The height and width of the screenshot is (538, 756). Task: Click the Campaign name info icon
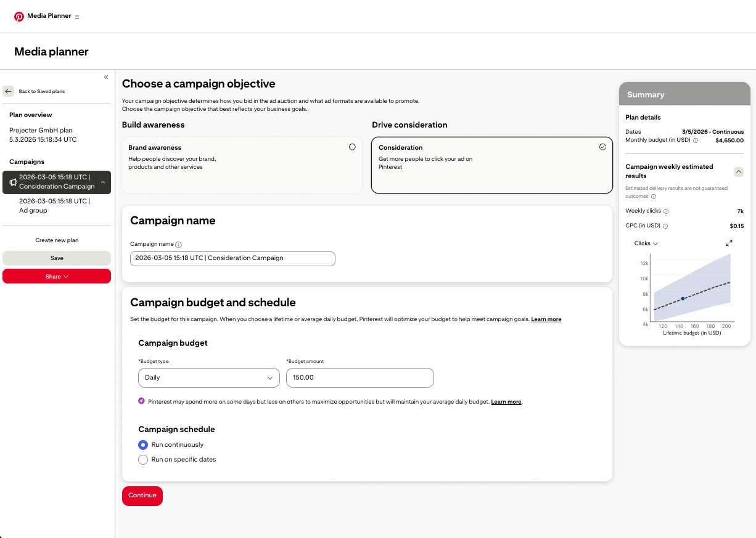coord(178,245)
